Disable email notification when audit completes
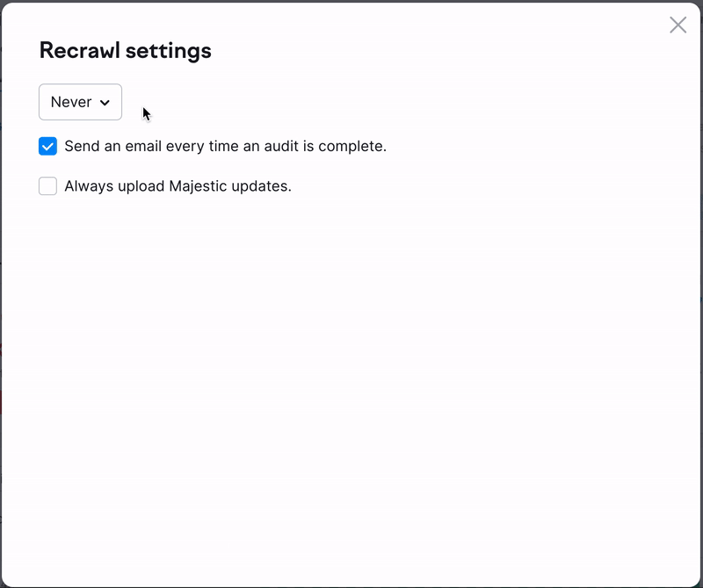The height and width of the screenshot is (588, 703). 48,146
